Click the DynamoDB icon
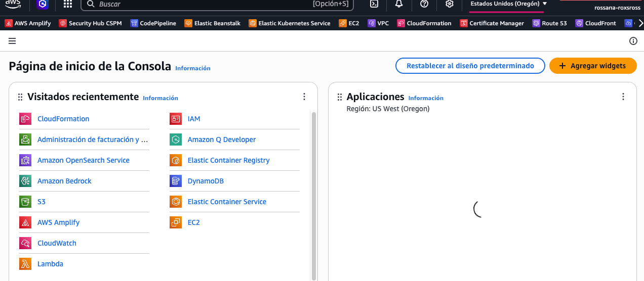The height and width of the screenshot is (281, 644). tap(176, 181)
